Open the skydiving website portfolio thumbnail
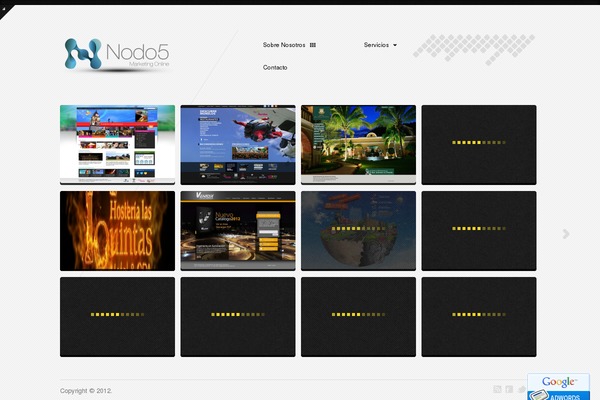 [x=238, y=145]
